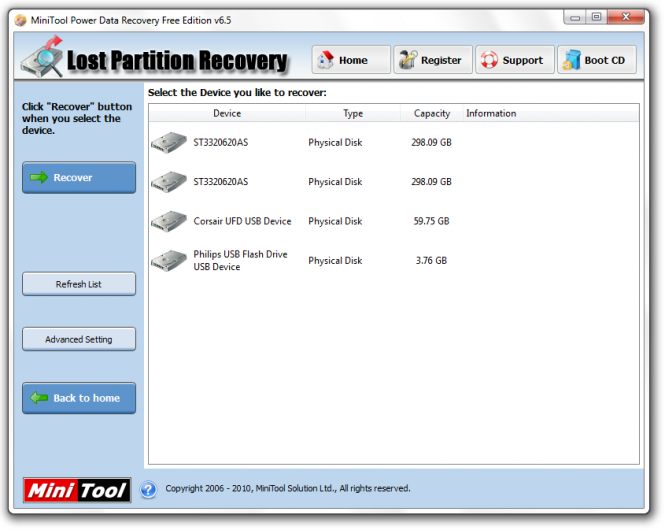The width and height of the screenshot is (665, 530).
Task: Go Back to home
Action: pos(79,398)
